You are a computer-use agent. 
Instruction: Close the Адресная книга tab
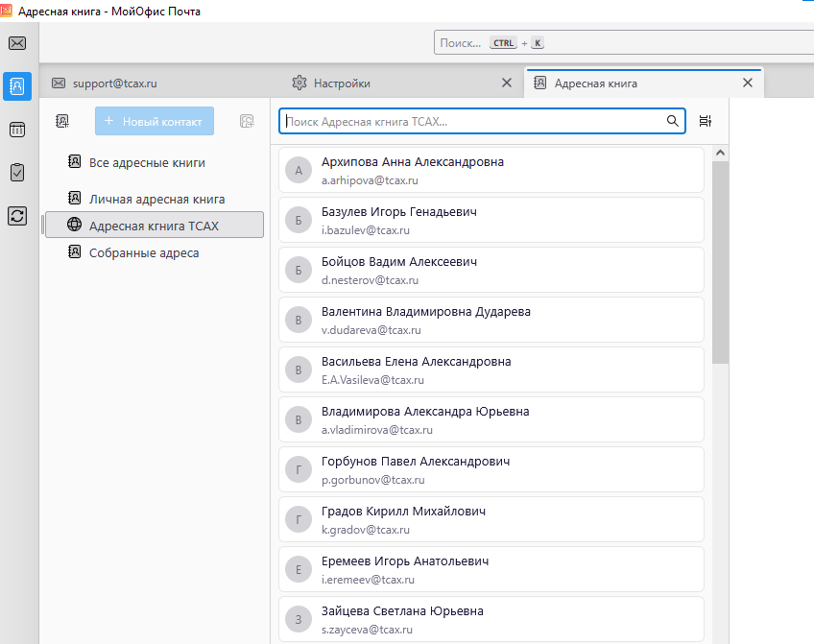748,83
